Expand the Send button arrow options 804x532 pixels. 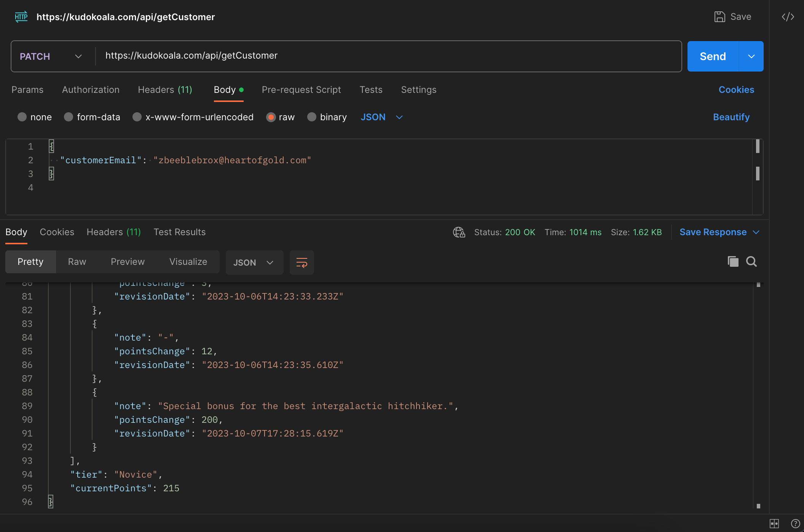[751, 56]
